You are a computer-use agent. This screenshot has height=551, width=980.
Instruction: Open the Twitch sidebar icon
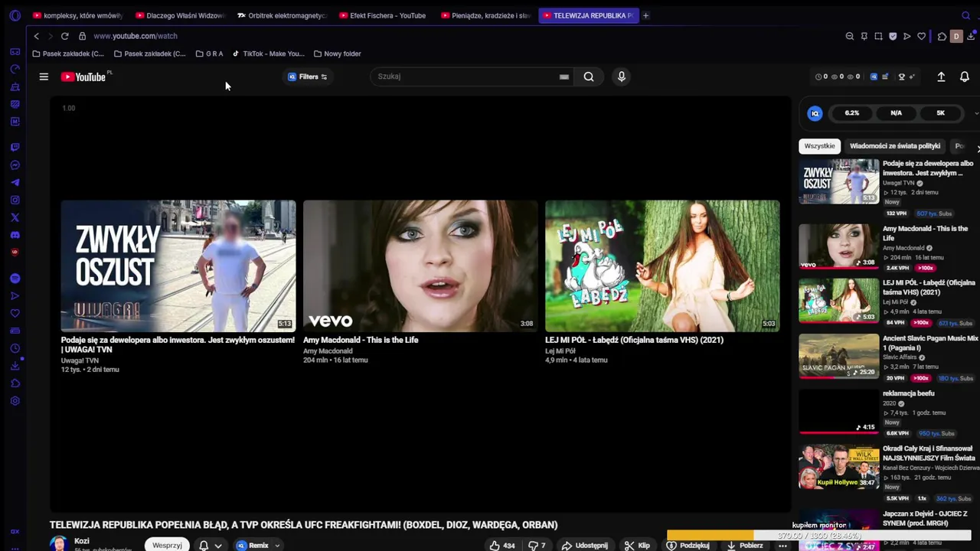pyautogui.click(x=15, y=147)
